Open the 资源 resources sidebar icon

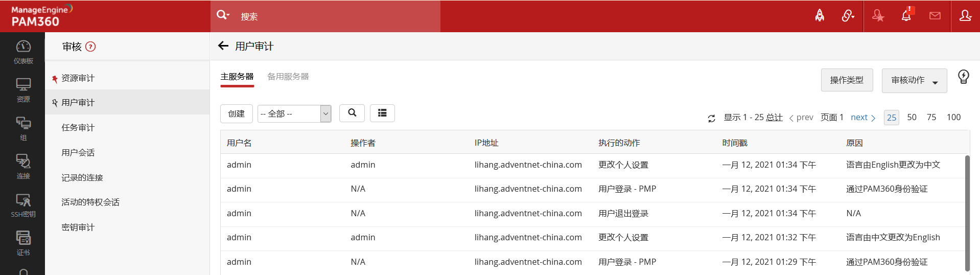tap(23, 90)
